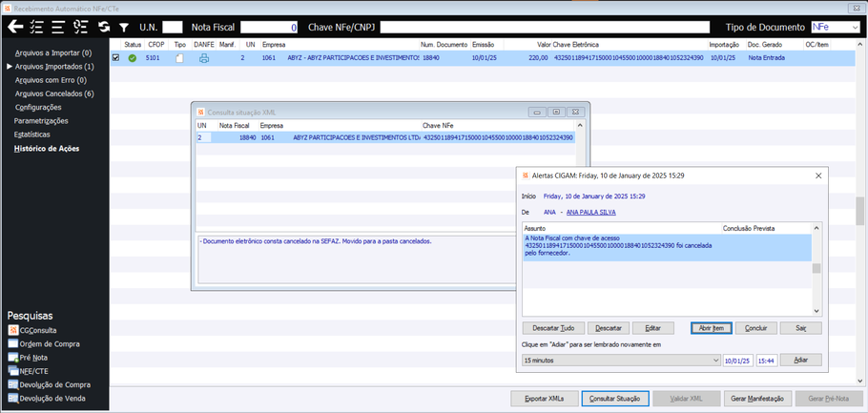
Task: Click the select-all checklist icon
Action: [36, 27]
